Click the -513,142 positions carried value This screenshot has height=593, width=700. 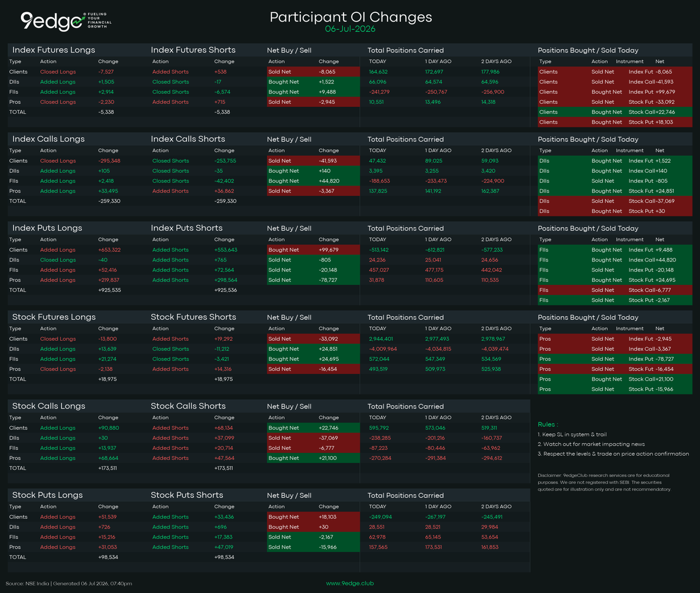click(379, 250)
